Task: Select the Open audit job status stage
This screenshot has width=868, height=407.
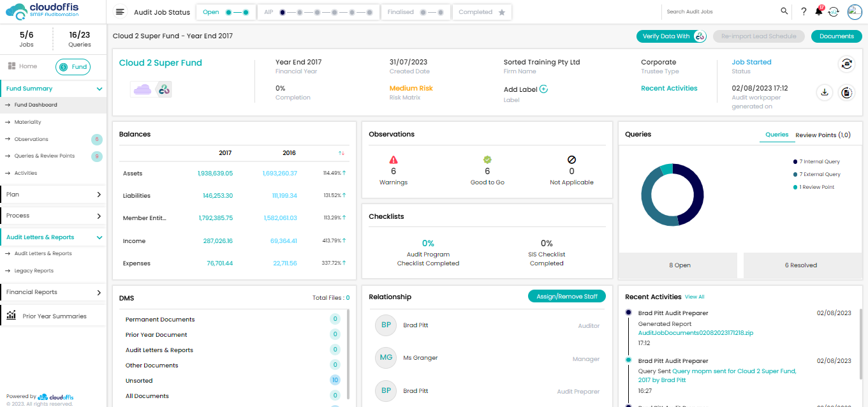Action: pos(226,12)
